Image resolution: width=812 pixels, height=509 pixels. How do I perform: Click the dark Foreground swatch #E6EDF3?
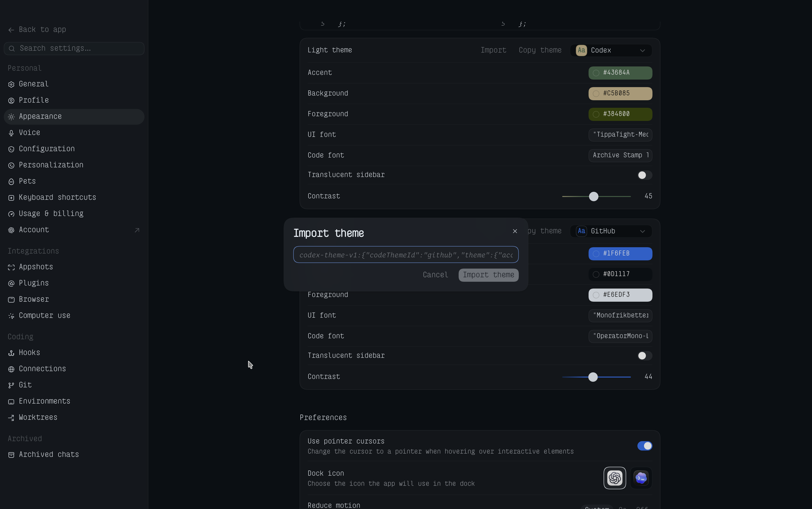pos(620,295)
